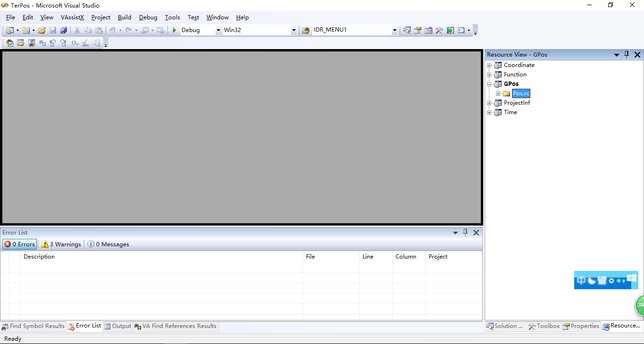Click the Save All icon
Image resolution: width=644 pixels, height=344 pixels.
64,30
